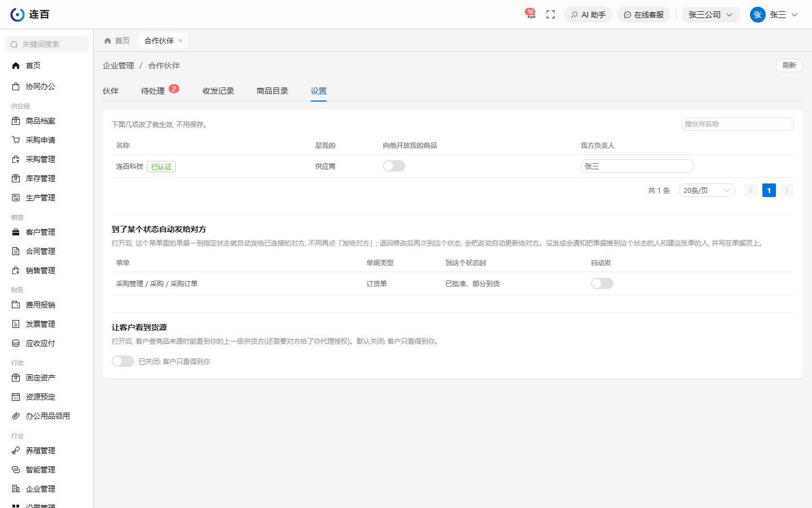Image resolution: width=812 pixels, height=508 pixels.
Task: Switch to the 待处理 tab
Action: pyautogui.click(x=153, y=91)
